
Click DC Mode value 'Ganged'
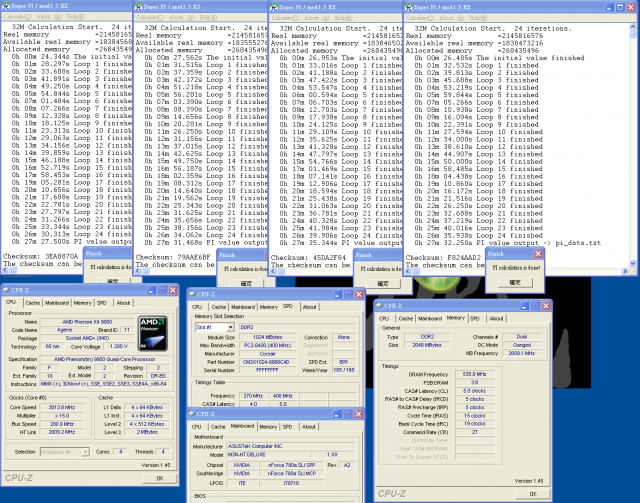click(522, 345)
